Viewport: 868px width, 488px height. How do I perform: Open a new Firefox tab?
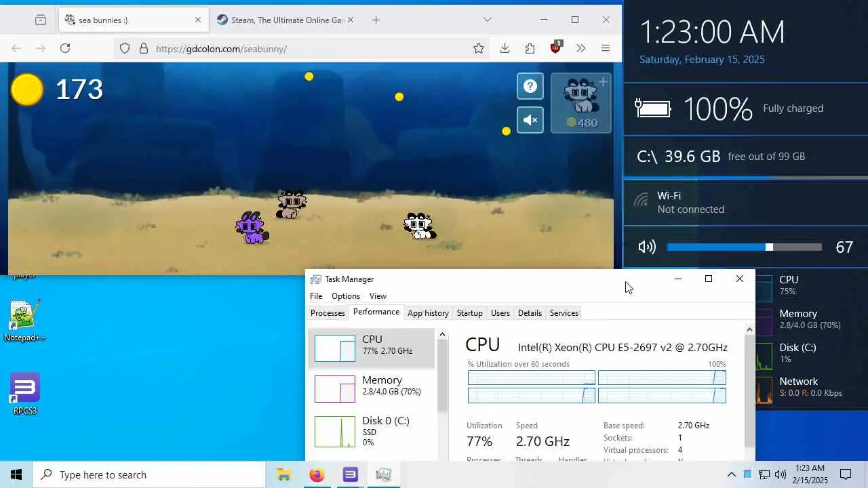(376, 20)
